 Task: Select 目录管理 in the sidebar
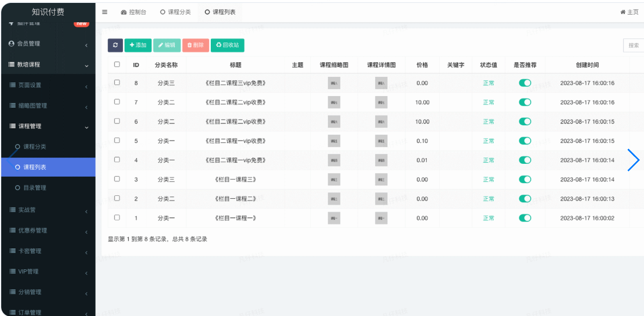(x=34, y=188)
